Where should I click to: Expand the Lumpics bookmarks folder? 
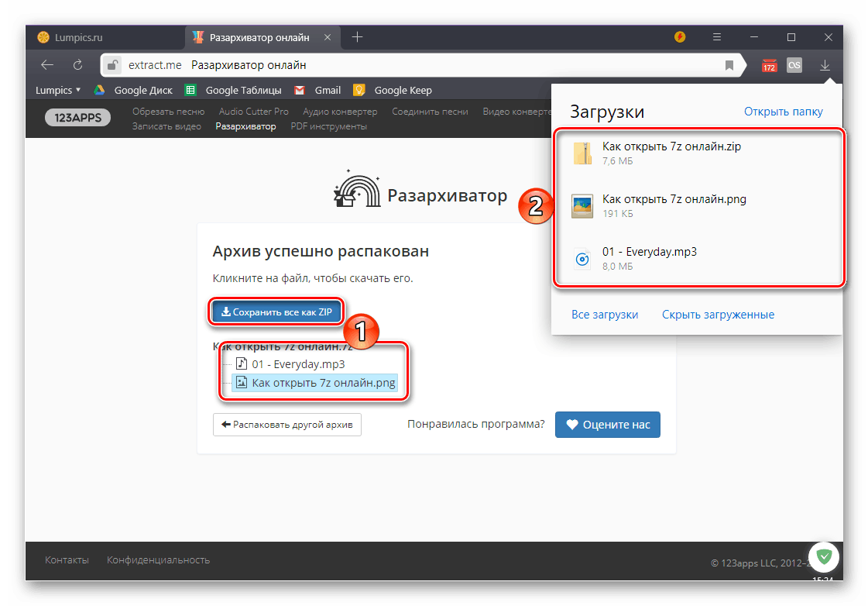click(58, 90)
